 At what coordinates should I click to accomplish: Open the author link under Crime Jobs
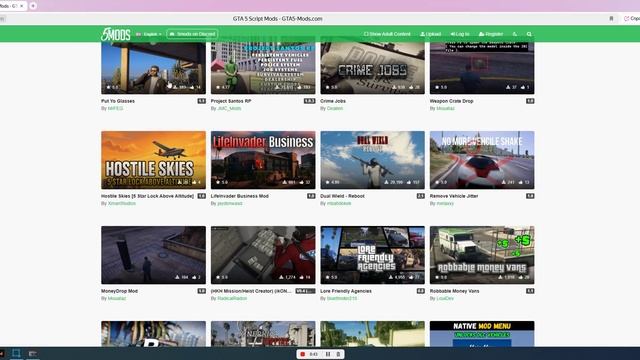click(335, 109)
